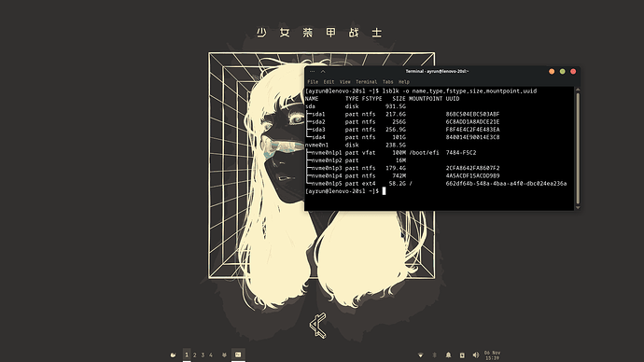Screen dimensions: 644x362
Task: Click the sda disk row name
Action: click(x=310, y=106)
